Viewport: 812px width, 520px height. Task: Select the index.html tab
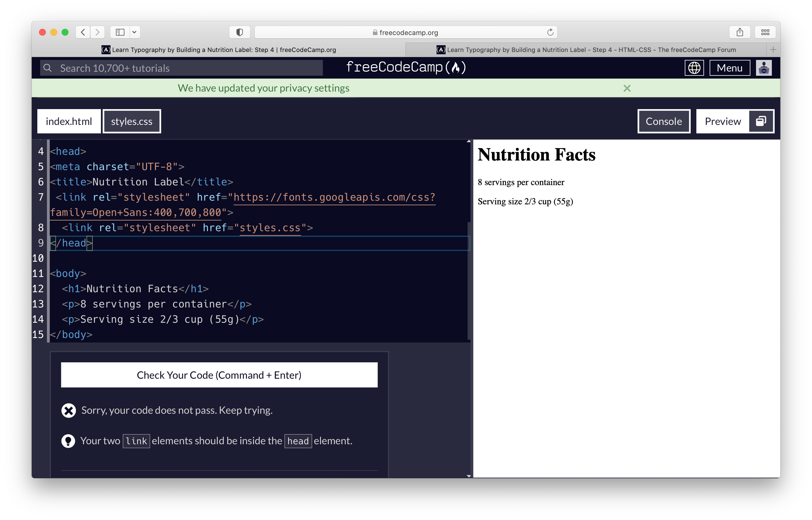tap(69, 121)
